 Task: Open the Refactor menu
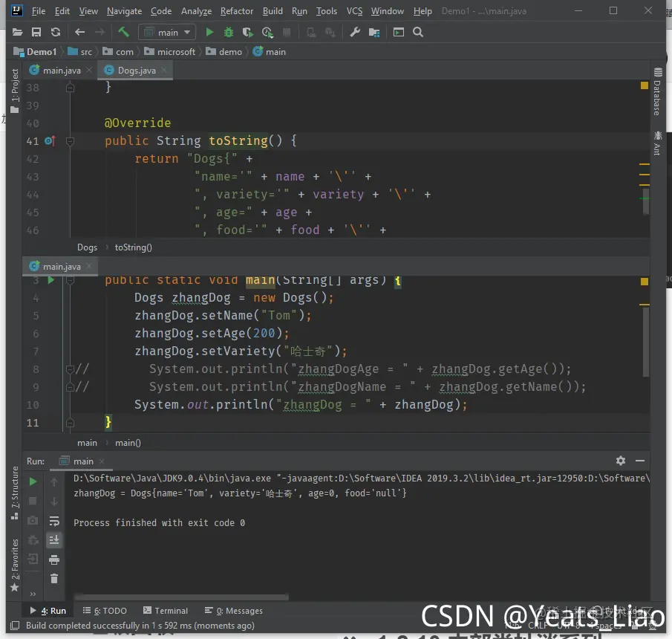point(237,11)
